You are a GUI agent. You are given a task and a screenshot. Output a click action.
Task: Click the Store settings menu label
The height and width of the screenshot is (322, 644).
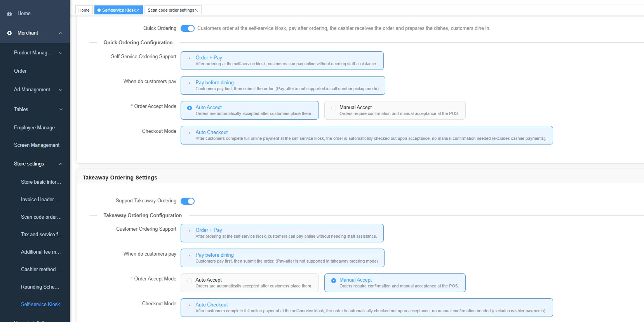29,164
